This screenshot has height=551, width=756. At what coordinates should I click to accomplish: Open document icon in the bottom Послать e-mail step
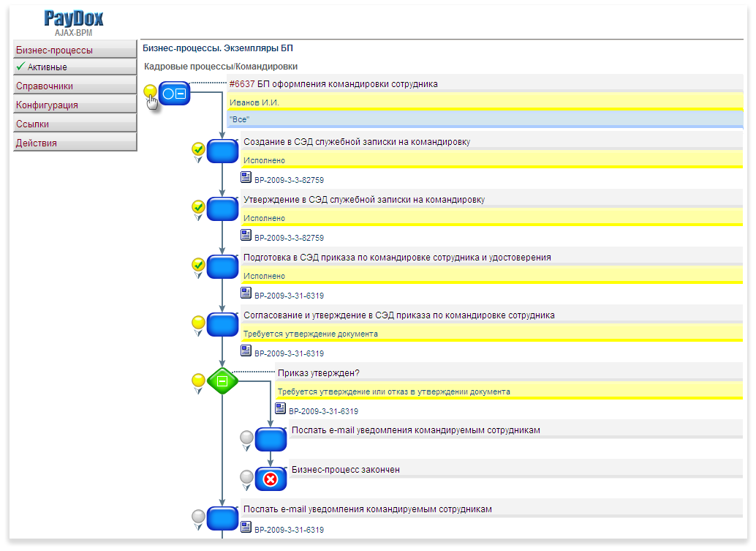[x=246, y=527]
